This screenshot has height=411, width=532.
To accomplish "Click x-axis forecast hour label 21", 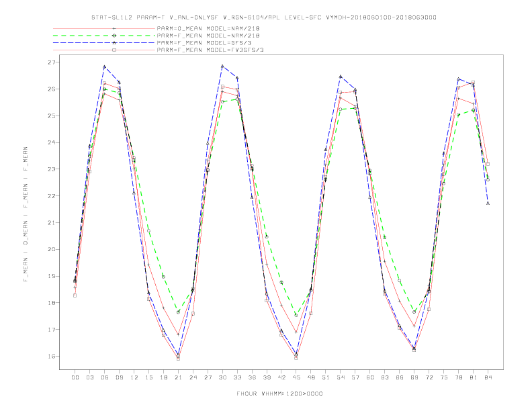I will 178,377.
